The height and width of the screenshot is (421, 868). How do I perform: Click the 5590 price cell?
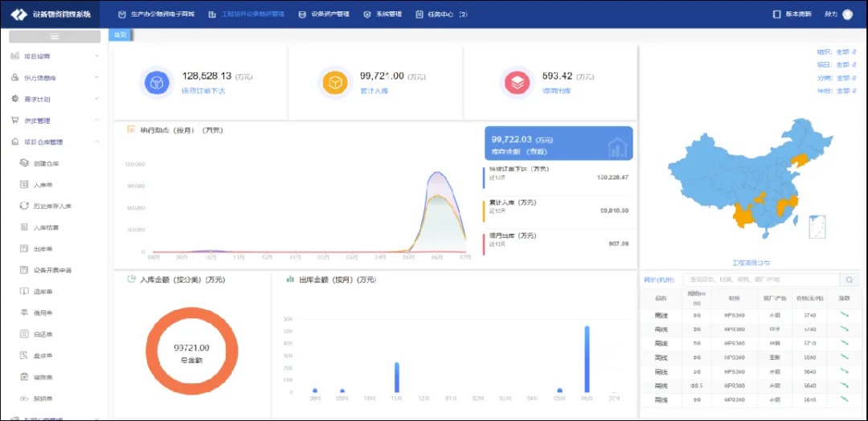pos(809,357)
